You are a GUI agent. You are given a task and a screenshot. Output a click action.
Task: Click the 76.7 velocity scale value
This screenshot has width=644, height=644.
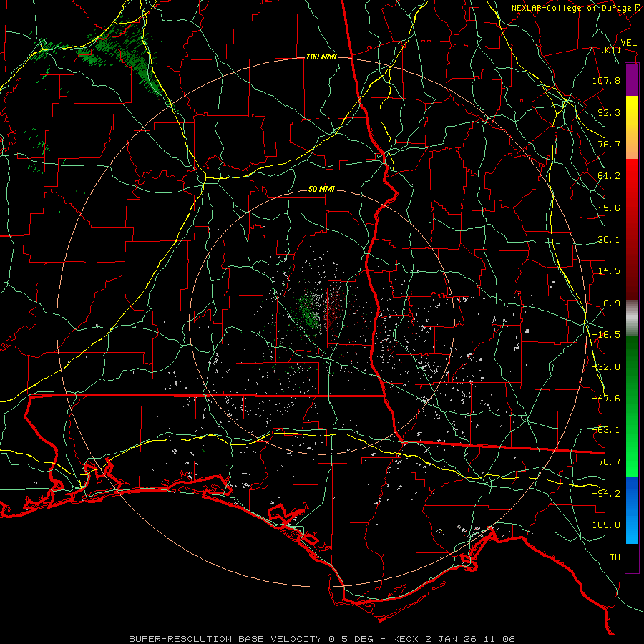(x=609, y=144)
